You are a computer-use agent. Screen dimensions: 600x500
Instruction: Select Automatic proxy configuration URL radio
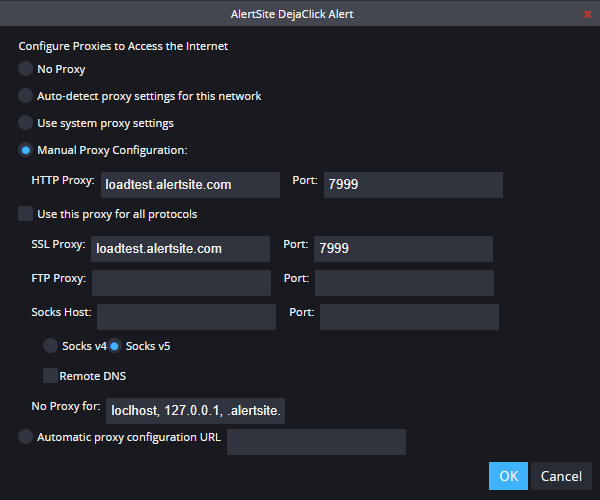coord(26,436)
